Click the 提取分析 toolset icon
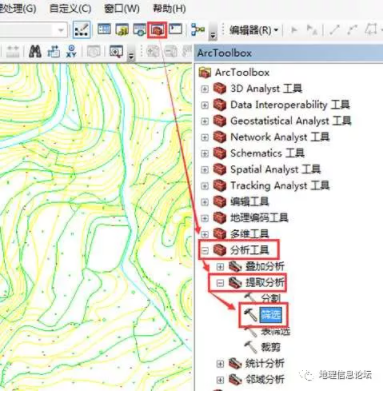Image resolution: width=384 pixels, height=396 pixels. click(235, 283)
